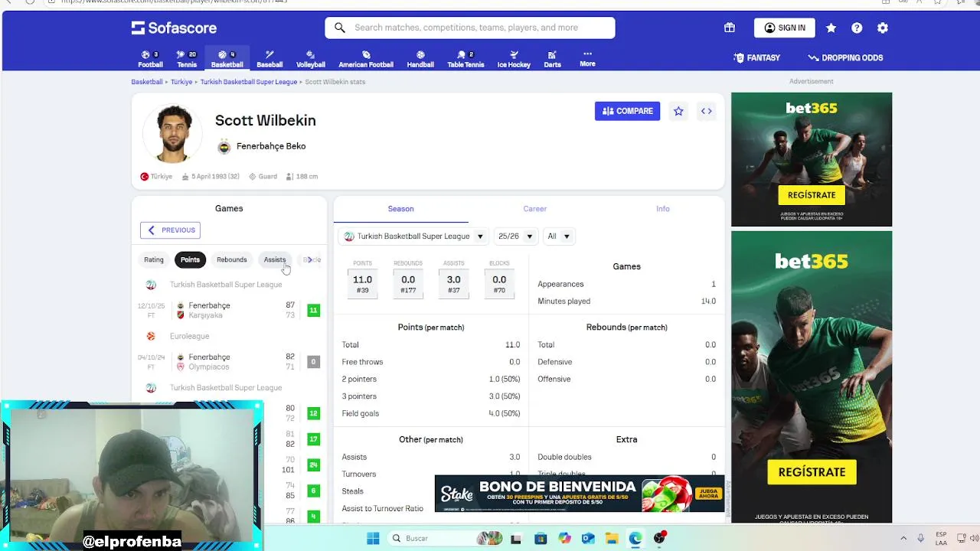This screenshot has width=980, height=551.
Task: Open favorites star in top header
Action: click(x=831, y=28)
